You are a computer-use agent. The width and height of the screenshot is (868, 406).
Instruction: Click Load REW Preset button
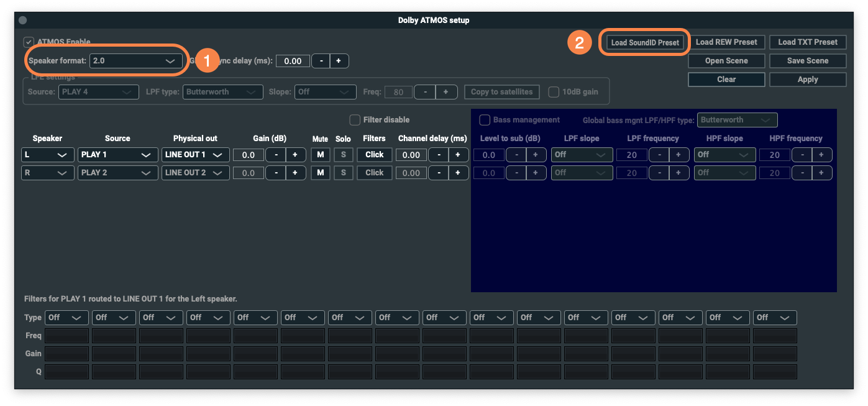pyautogui.click(x=726, y=42)
